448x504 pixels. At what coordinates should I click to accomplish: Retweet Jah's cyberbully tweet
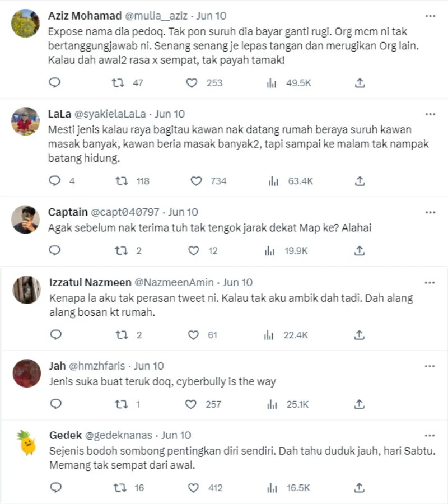120,404
